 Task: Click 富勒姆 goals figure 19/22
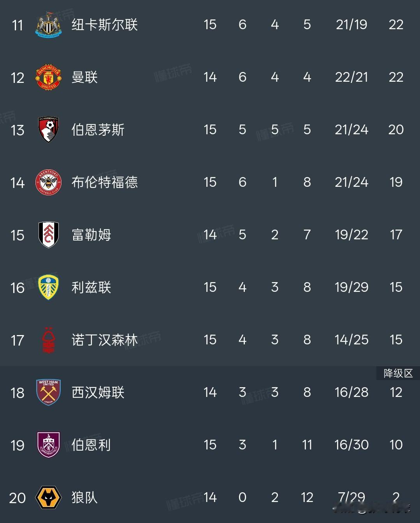pyautogui.click(x=351, y=235)
